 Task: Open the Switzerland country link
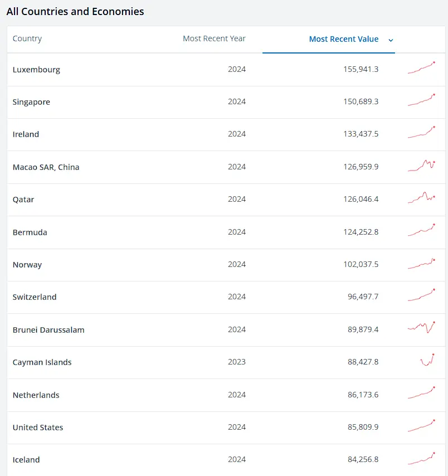click(x=35, y=297)
